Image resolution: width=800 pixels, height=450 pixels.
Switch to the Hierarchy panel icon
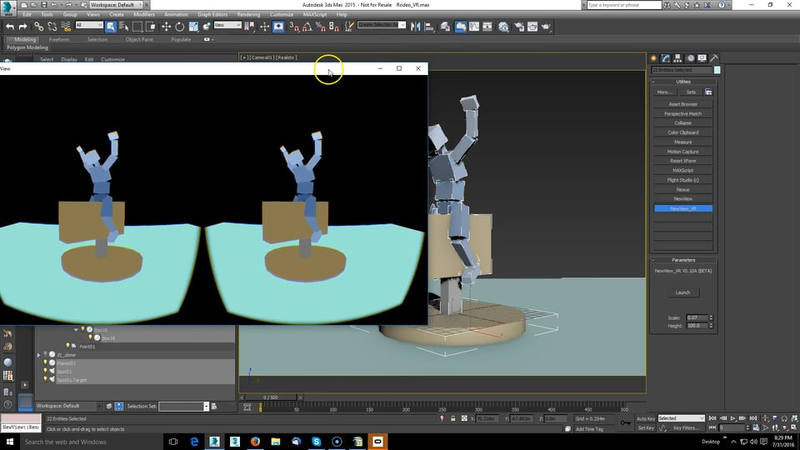coord(678,58)
